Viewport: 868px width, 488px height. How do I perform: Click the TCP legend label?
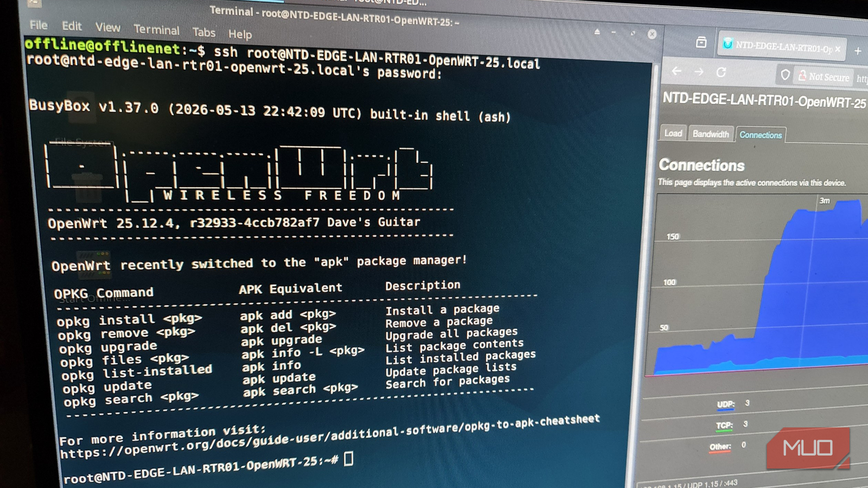click(724, 426)
